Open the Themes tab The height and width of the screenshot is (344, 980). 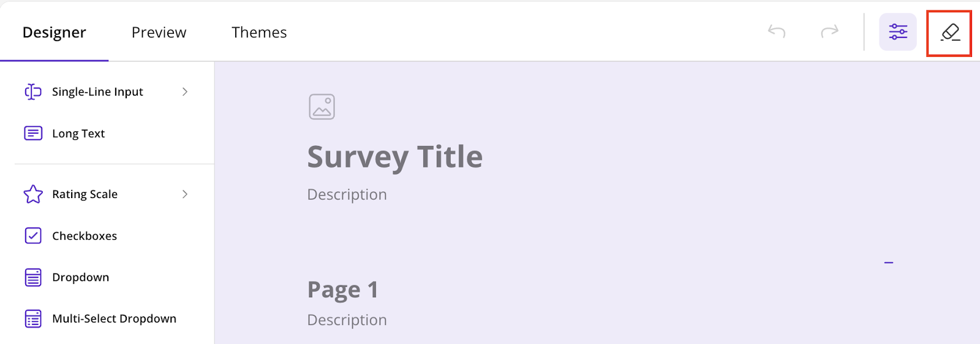coord(259,32)
